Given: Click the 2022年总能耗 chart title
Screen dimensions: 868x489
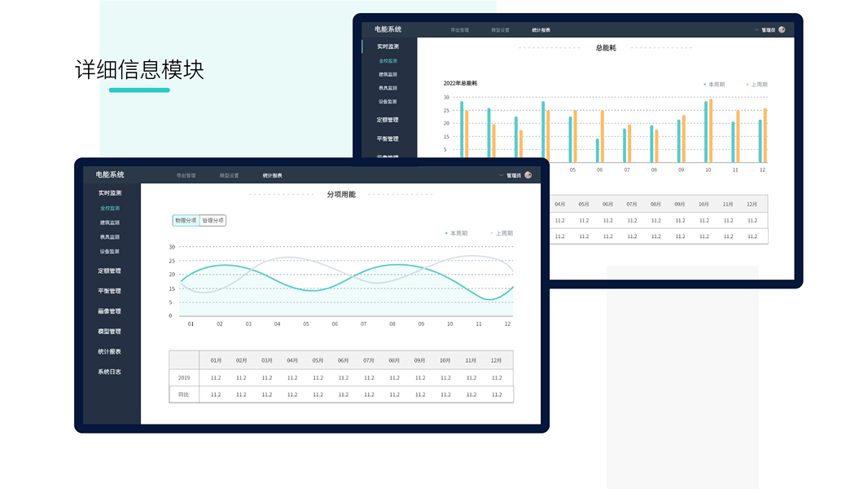Looking at the screenshot, I should point(460,83).
